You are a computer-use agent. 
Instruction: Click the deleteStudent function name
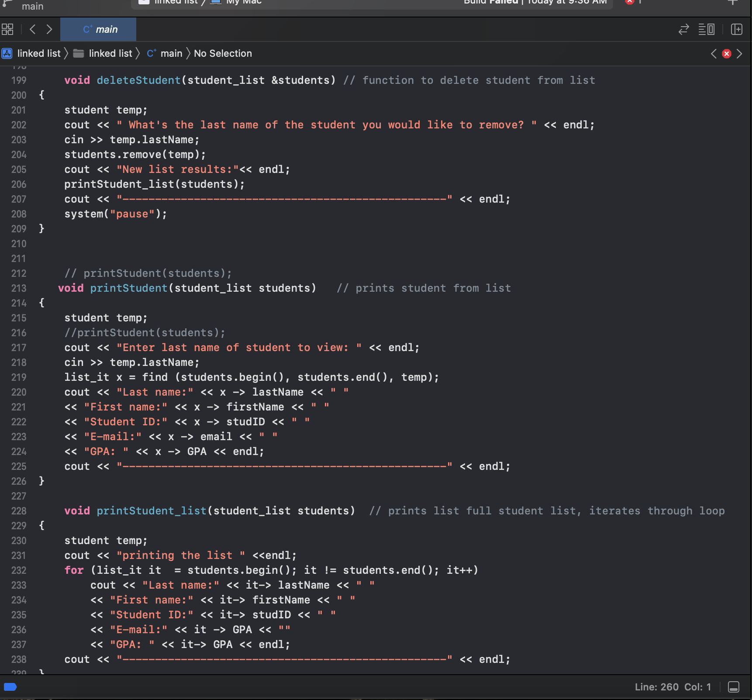tap(138, 80)
